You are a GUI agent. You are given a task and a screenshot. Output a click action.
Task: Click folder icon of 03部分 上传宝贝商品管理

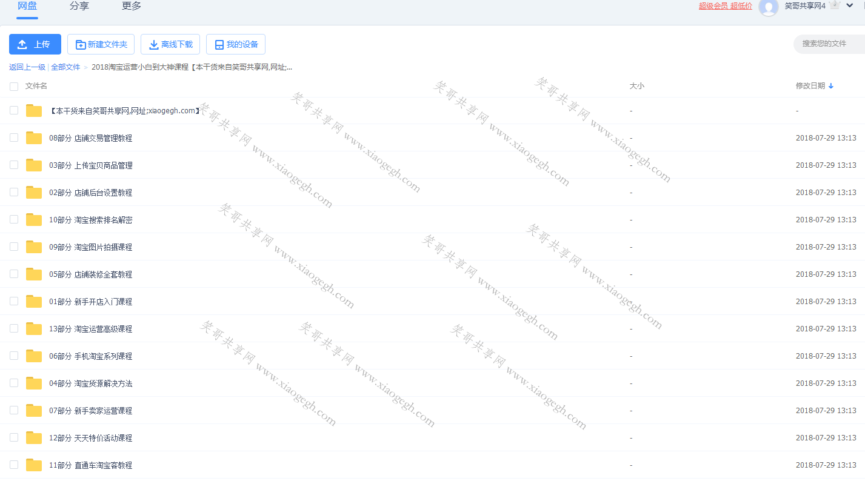coord(34,165)
